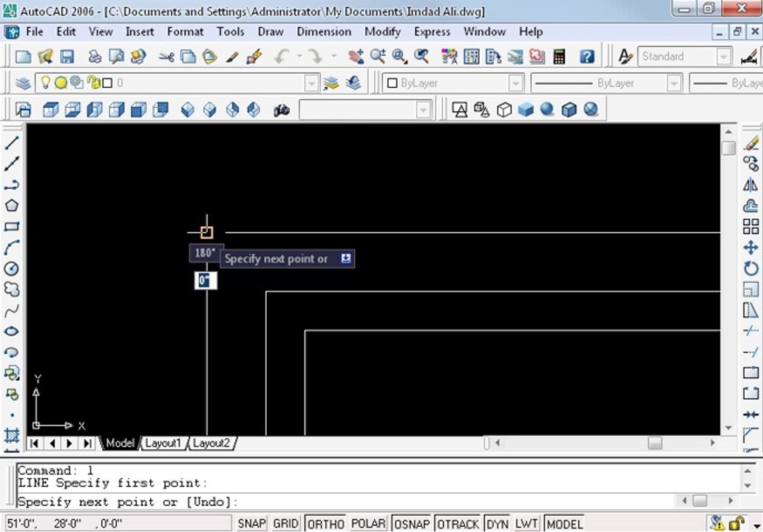
Task: Select the Revision Cloud tool
Action: (12, 290)
